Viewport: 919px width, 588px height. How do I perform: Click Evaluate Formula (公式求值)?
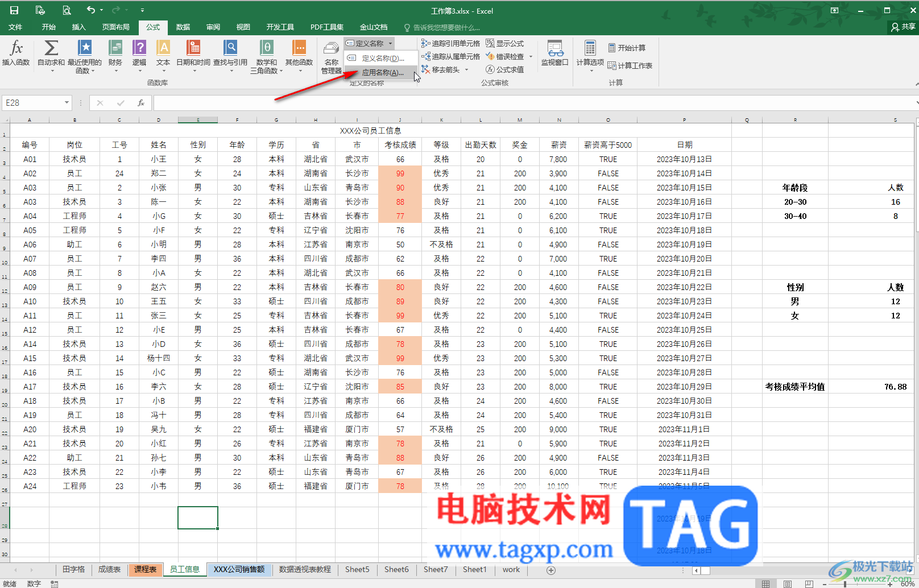pyautogui.click(x=504, y=69)
